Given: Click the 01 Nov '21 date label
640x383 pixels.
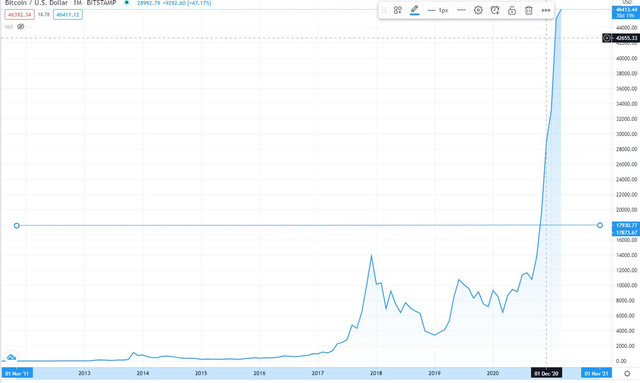Looking at the screenshot, I should tap(596, 373).
